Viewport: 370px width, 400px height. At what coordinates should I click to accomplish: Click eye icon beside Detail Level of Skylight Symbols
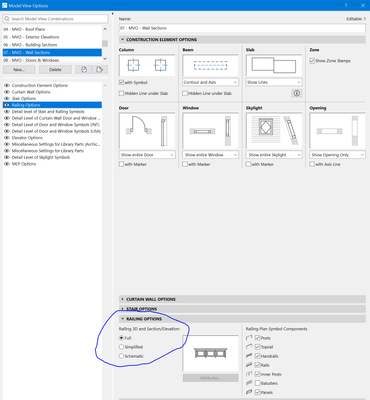[x=7, y=157]
